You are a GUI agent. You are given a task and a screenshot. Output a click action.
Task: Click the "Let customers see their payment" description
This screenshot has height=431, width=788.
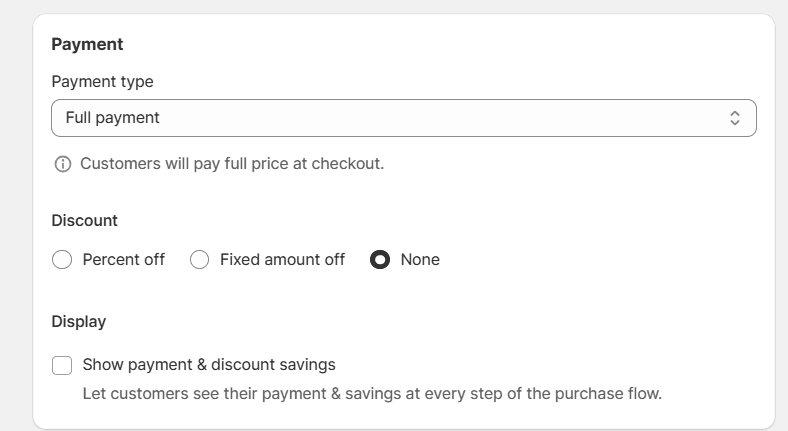pyautogui.click(x=372, y=394)
